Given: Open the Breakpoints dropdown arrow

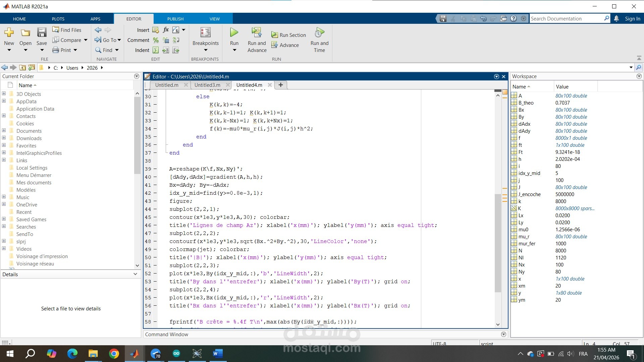Looking at the screenshot, I should coord(205,50).
